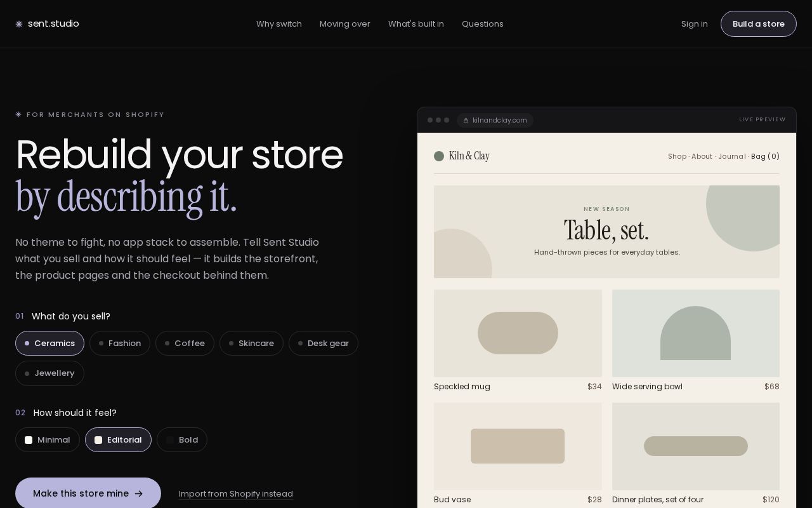Image resolution: width=812 pixels, height=508 pixels.
Task: Click the "$28" price
Action: click(594, 500)
